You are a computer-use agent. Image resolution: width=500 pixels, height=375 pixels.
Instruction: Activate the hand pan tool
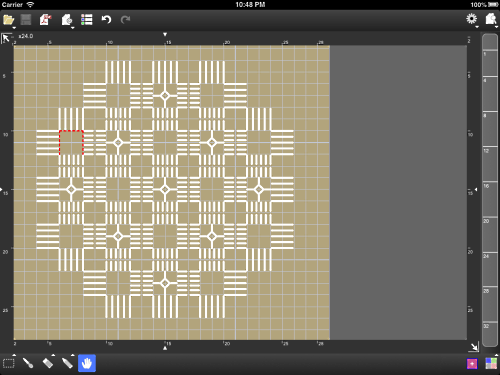click(x=87, y=363)
